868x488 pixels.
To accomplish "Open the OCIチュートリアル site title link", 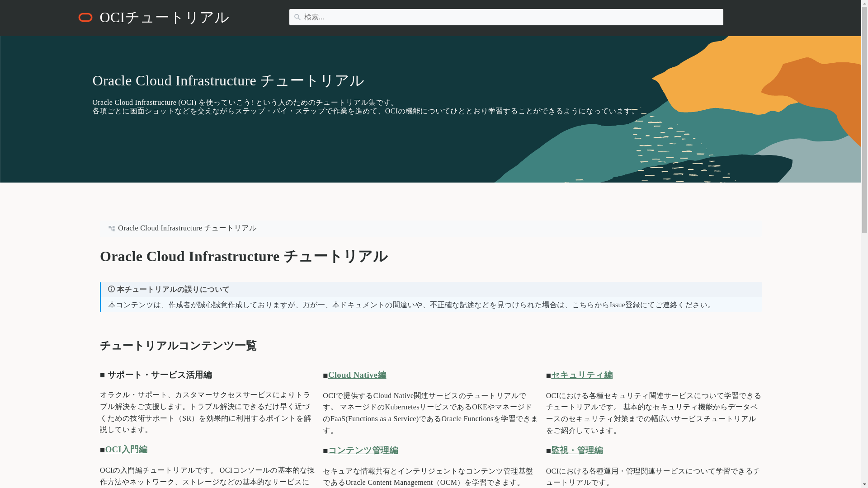I will [x=164, y=17].
